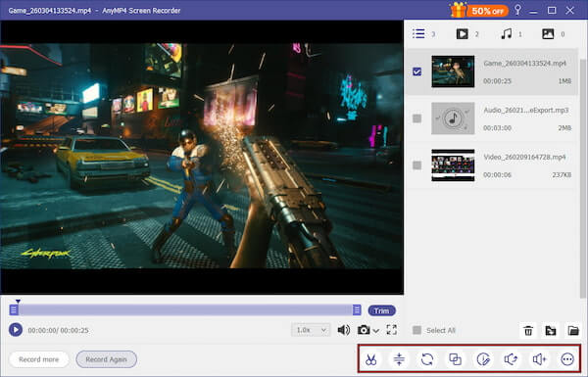Click the Video_26020916472B.mp4 file name
This screenshot has height=377, width=588.
524,157
